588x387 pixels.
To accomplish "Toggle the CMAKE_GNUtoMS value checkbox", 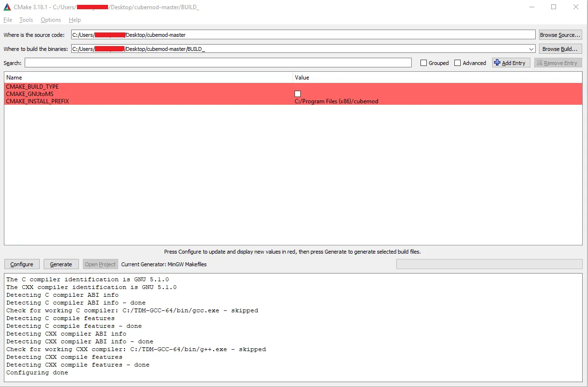I will coord(297,94).
